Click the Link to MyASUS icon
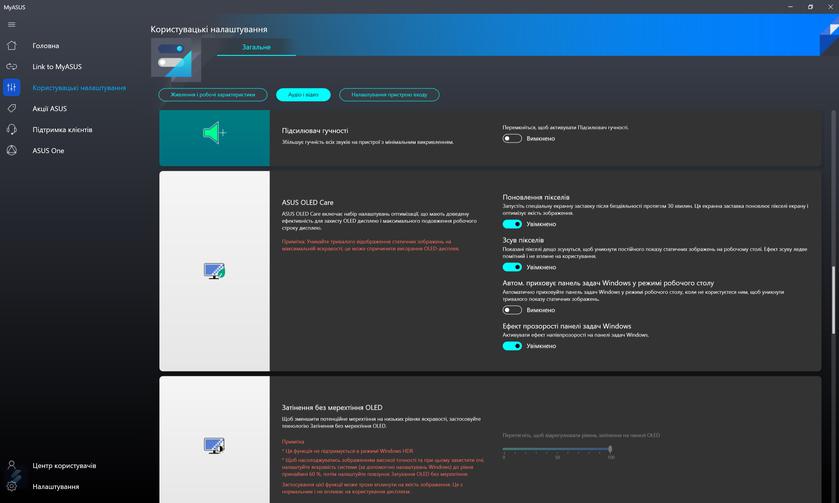Viewport: 839px width, 503px height. click(x=12, y=67)
